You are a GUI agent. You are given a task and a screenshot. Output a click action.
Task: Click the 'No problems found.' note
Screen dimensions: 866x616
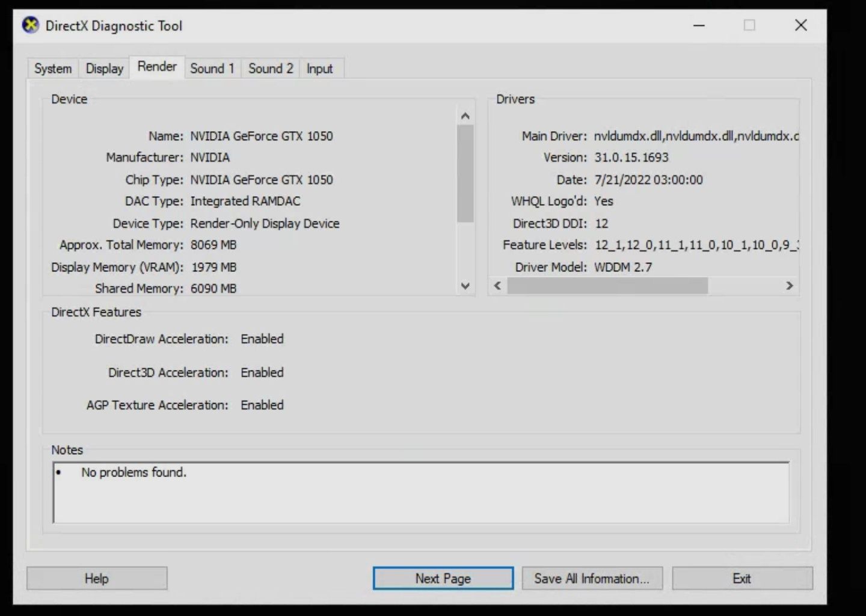(134, 473)
